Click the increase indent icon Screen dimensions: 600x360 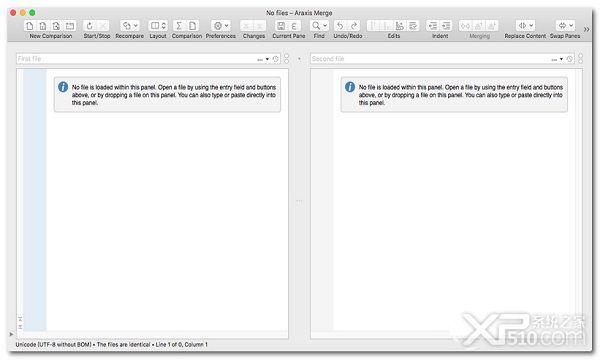point(446,26)
